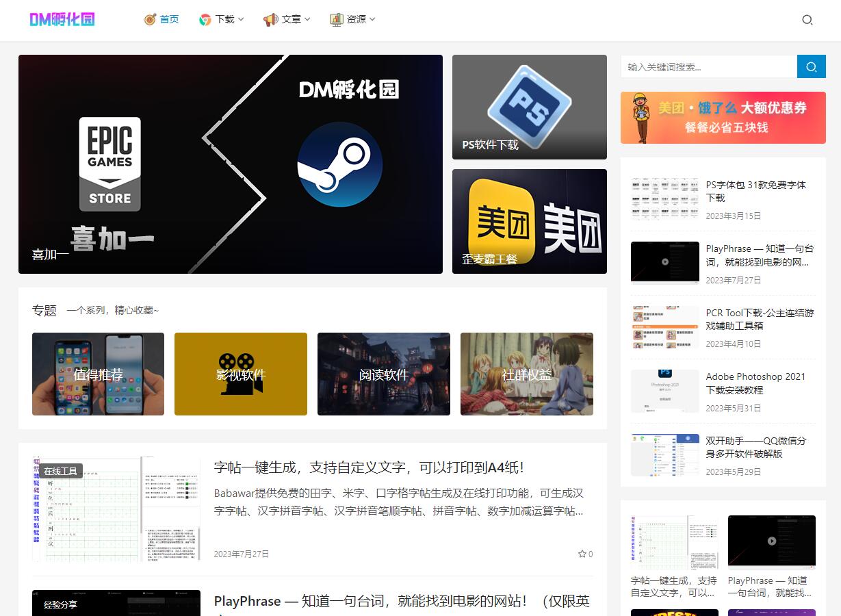The height and width of the screenshot is (616, 841).
Task: Open sidebar link PS字体包 31款免费字体下载
Action: coord(756,191)
